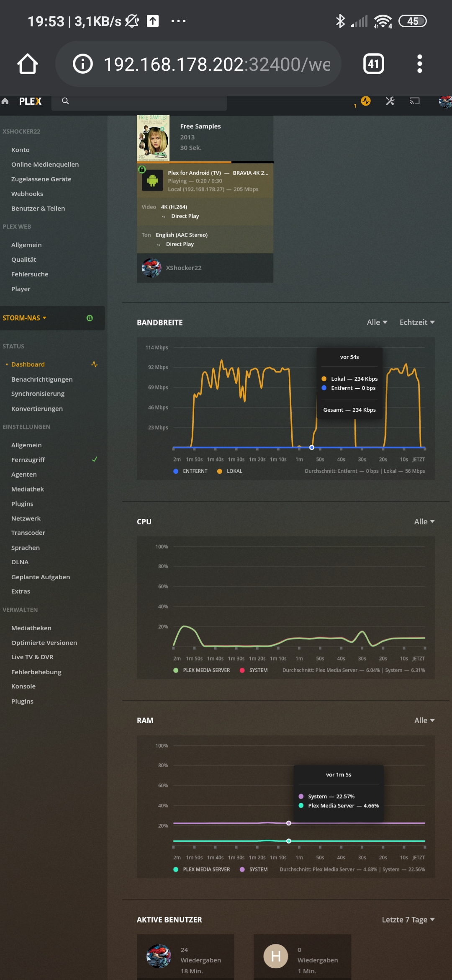Open Bandbreite Alle filter dropdown
Viewport: 452px width, 980px height.
pyautogui.click(x=377, y=322)
